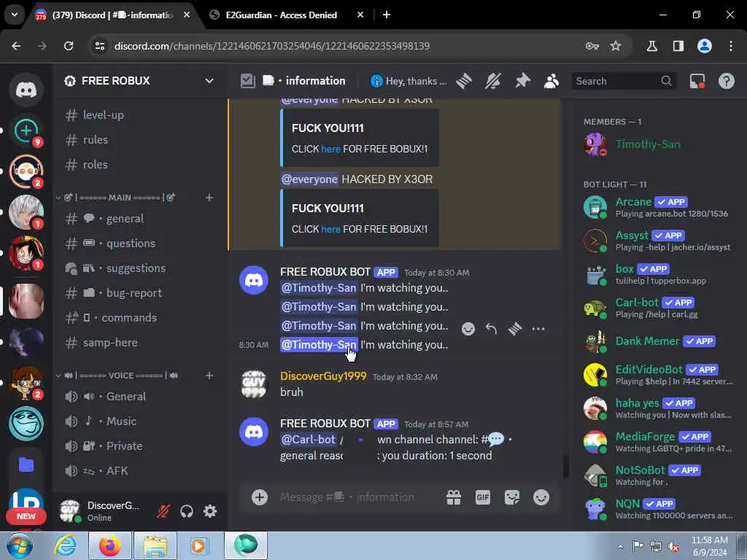Open a new browser tab

click(x=387, y=15)
